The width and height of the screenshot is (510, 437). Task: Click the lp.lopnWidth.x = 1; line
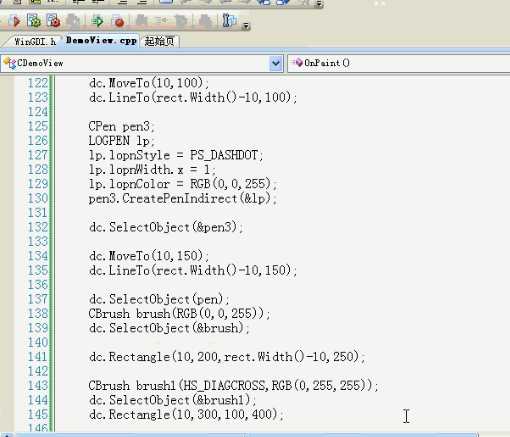pyautogui.click(x=152, y=170)
